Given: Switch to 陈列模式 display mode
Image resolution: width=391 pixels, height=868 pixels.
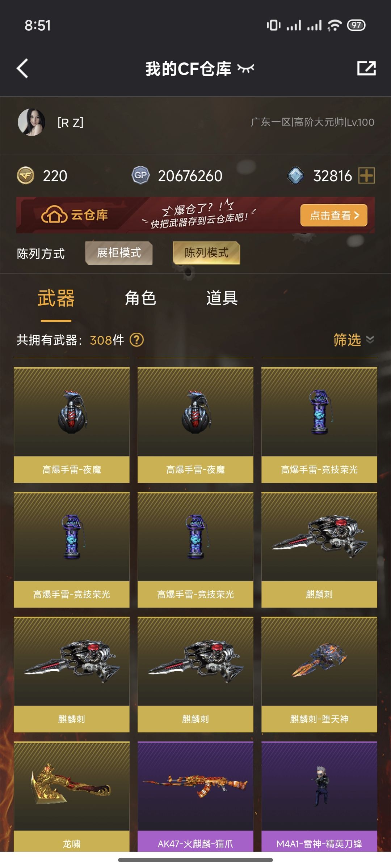Looking at the screenshot, I should point(206,253).
